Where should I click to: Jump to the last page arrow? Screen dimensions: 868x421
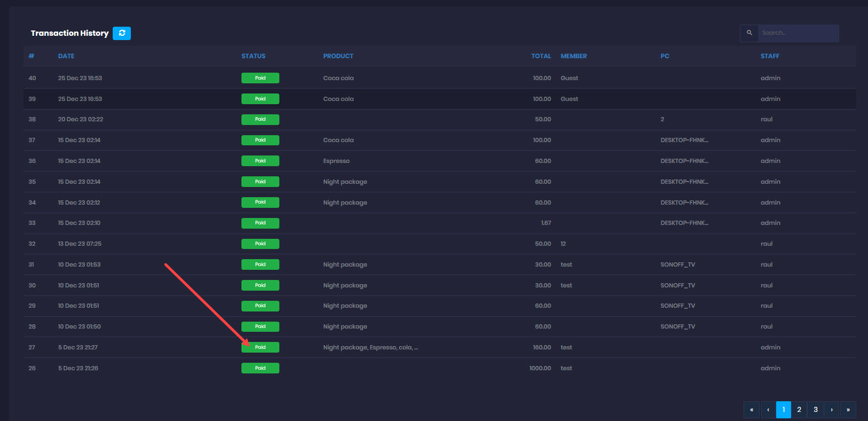(848, 410)
